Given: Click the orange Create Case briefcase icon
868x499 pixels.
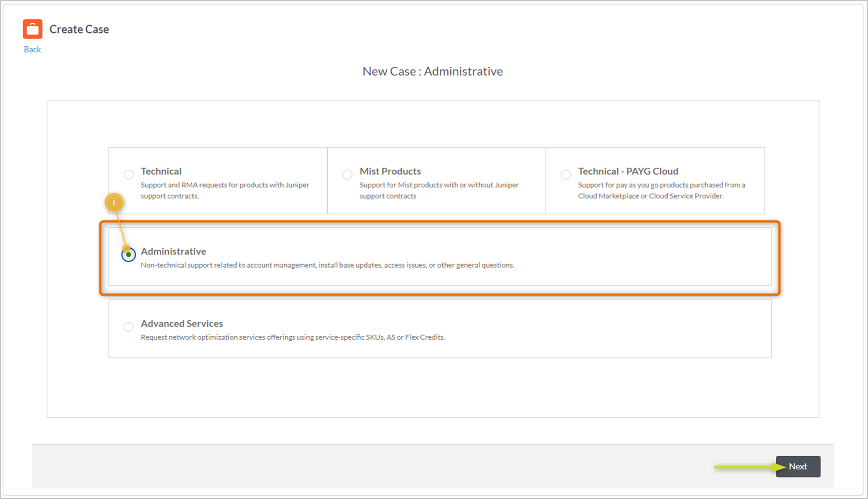Looking at the screenshot, I should pyautogui.click(x=32, y=29).
